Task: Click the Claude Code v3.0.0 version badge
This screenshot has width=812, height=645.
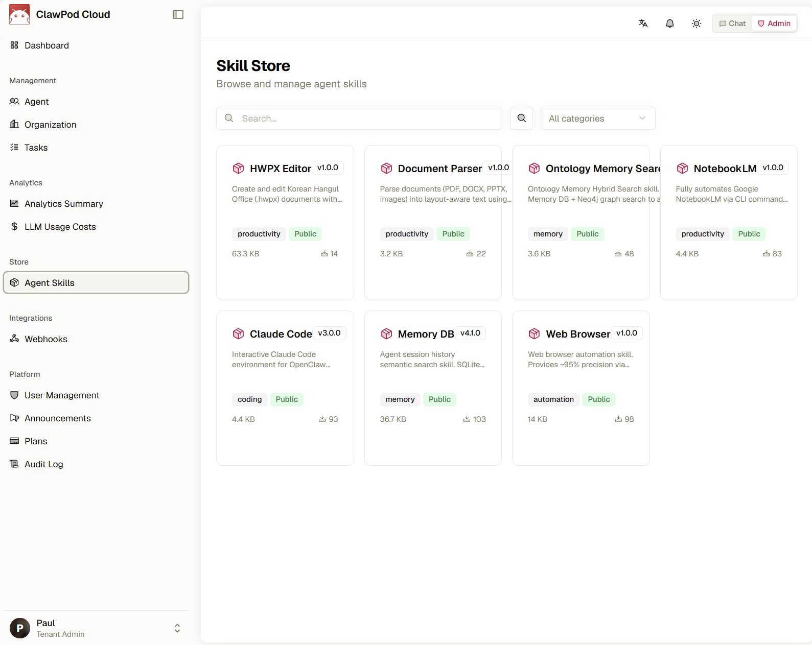Action: 329,333
